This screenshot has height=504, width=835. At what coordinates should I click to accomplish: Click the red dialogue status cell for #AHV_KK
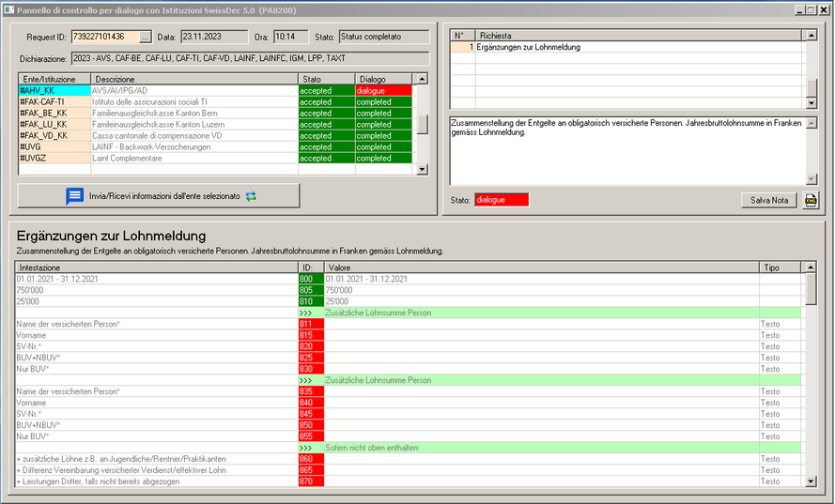384,90
